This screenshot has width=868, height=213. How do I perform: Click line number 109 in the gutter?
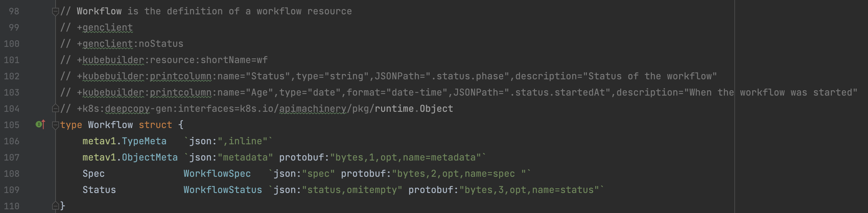click(12, 190)
